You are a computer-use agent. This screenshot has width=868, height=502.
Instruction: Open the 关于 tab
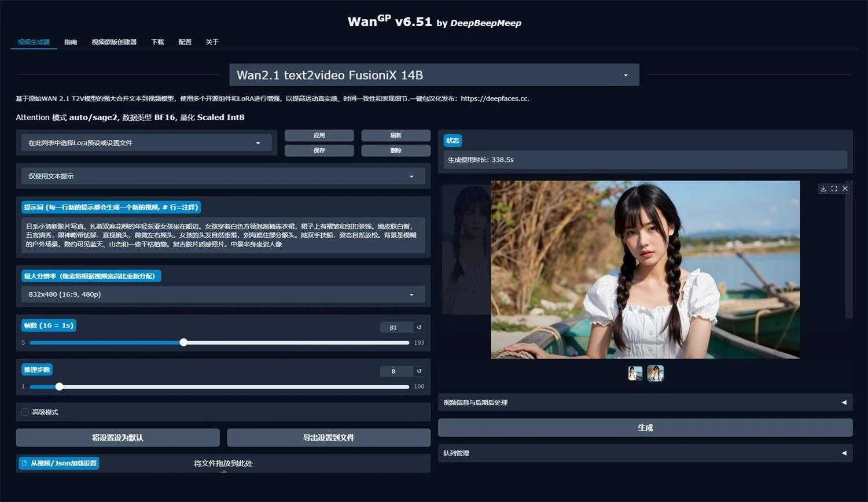pyautogui.click(x=212, y=42)
